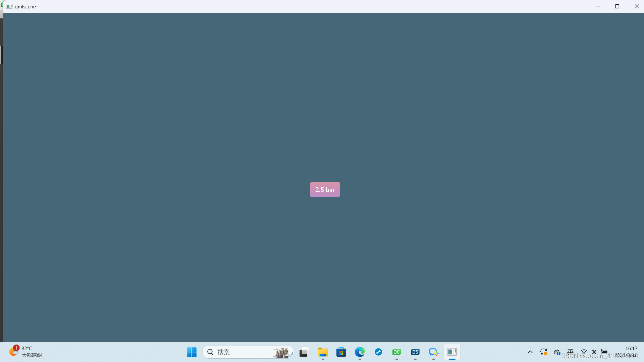Expand hidden system tray icons chevron

(x=530, y=352)
